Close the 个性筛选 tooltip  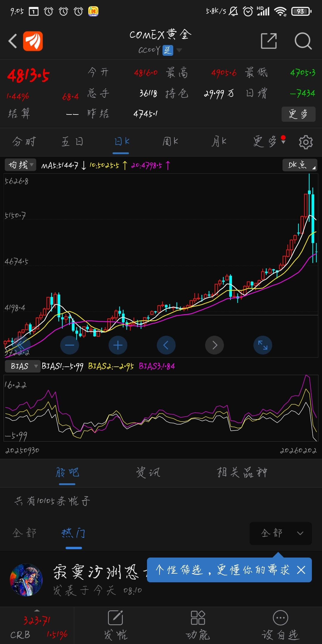click(301, 570)
